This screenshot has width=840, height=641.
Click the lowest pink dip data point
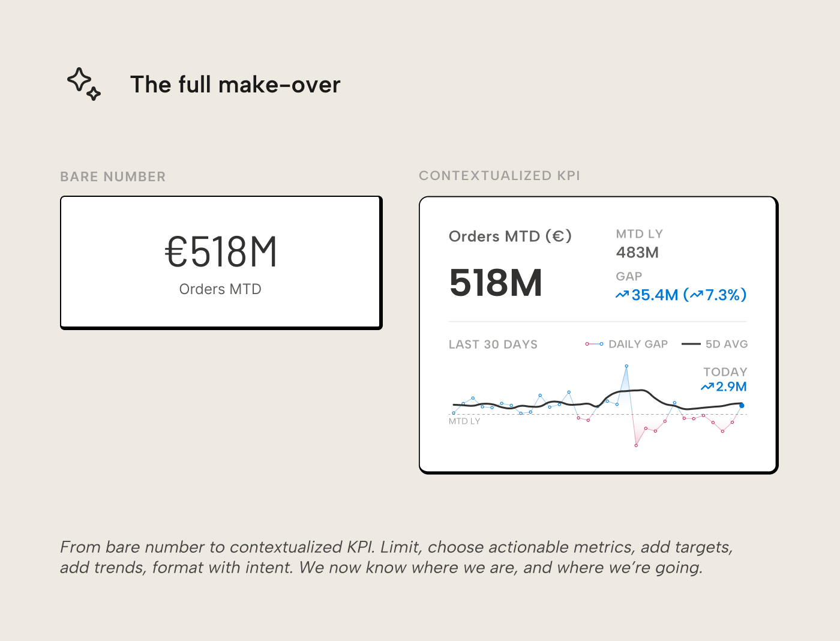636,445
